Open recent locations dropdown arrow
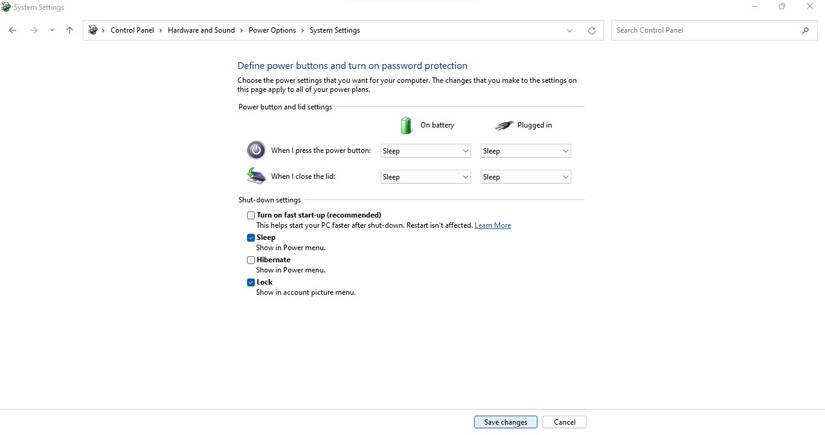Image resolution: width=825 pixels, height=435 pixels. 52,31
